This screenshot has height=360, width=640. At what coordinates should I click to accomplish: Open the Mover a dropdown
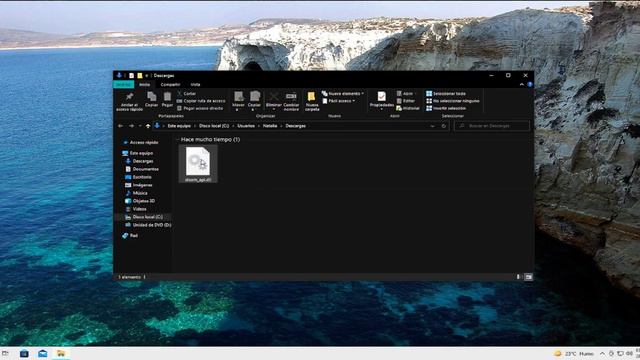[238, 101]
